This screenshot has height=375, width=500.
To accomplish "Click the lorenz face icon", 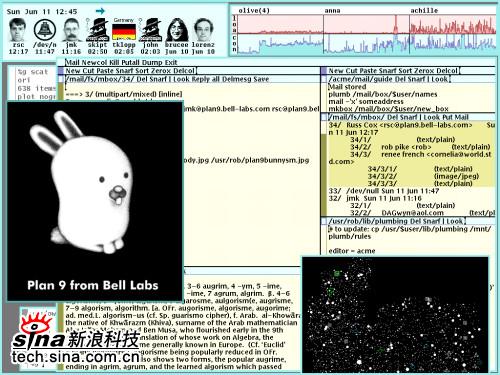I will coord(203,30).
